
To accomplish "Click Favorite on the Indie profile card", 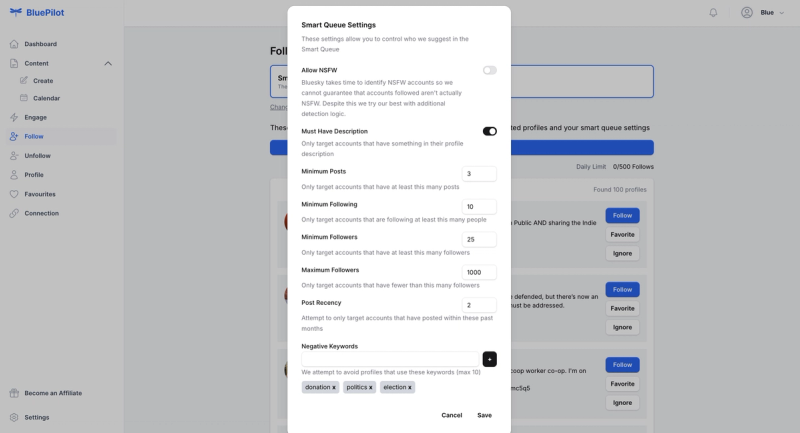I will [622, 235].
